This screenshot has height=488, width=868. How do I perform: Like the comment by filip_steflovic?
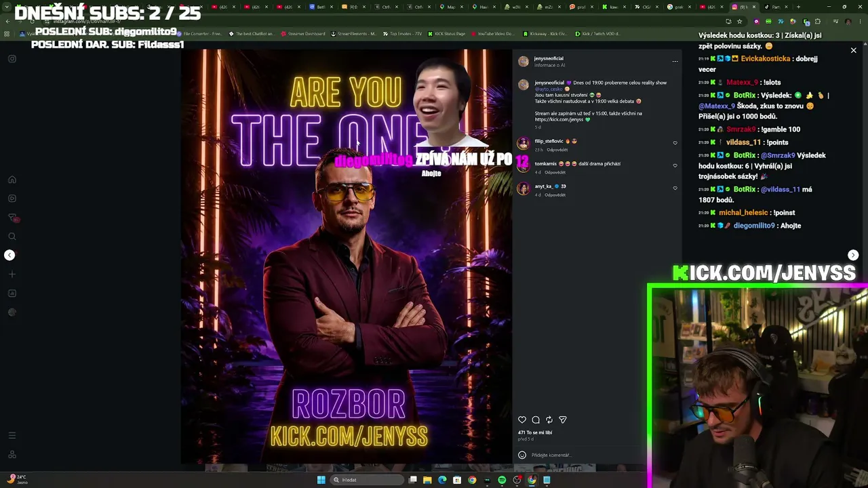(x=675, y=143)
